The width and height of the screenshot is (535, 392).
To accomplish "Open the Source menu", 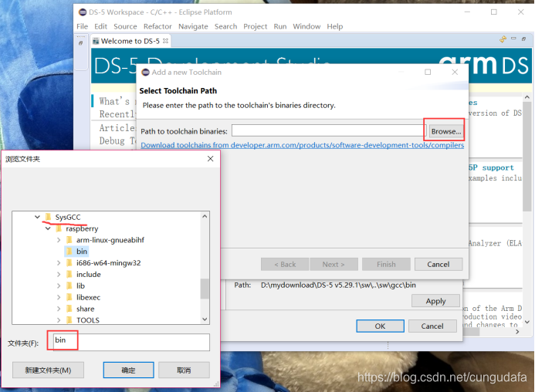I will (125, 26).
